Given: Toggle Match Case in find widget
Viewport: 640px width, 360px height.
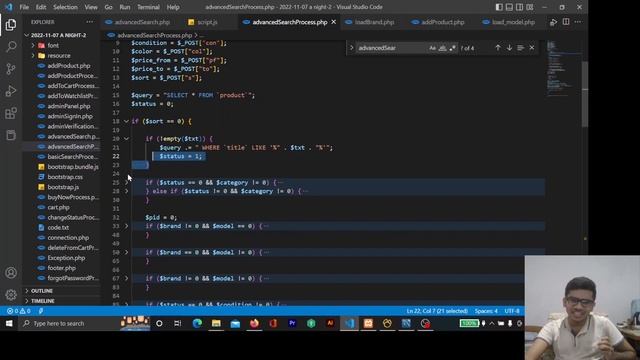Looking at the screenshot, I should pyautogui.click(x=432, y=48).
